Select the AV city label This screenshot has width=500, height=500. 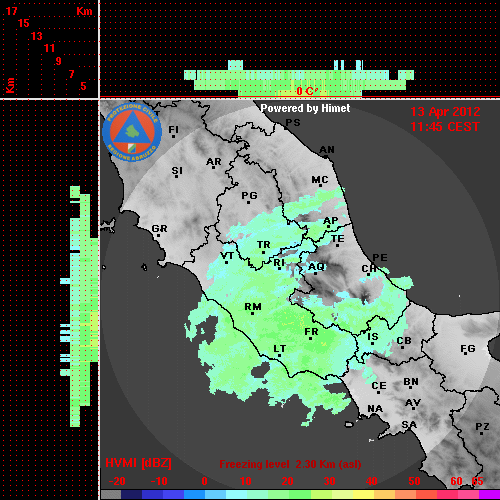pyautogui.click(x=413, y=403)
